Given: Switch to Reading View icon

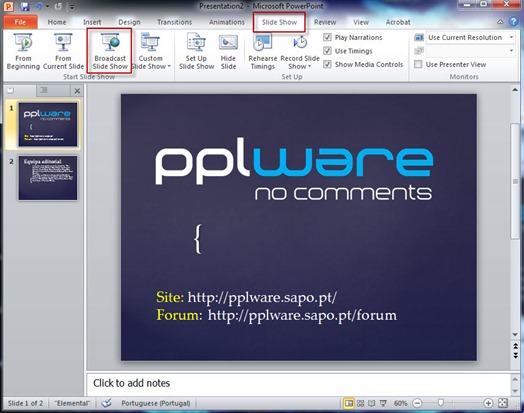Looking at the screenshot, I should point(372,403).
